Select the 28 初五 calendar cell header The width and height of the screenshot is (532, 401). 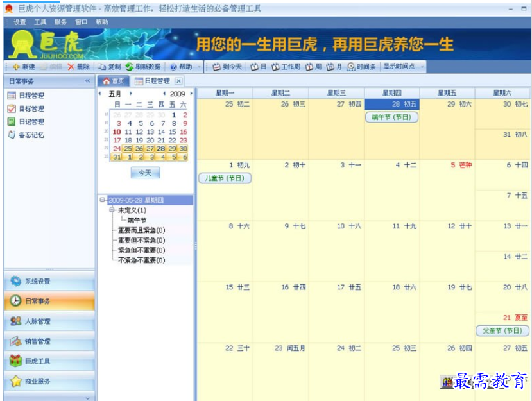tap(392, 104)
